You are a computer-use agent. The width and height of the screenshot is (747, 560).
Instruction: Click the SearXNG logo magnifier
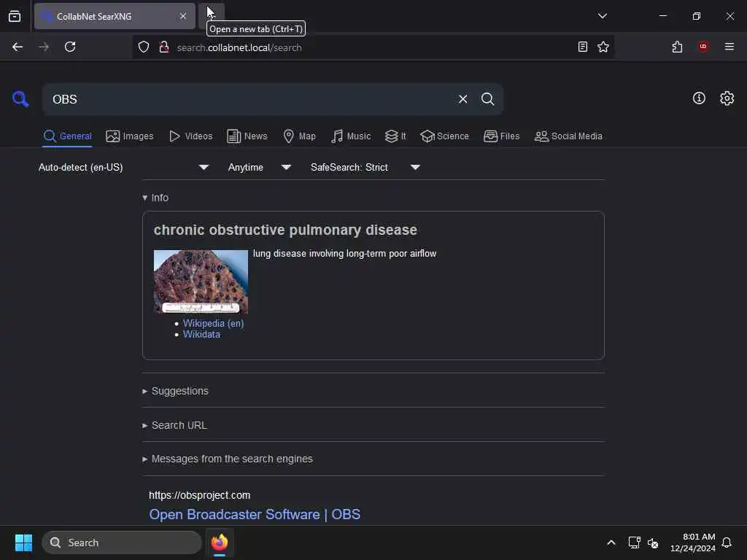tap(20, 99)
